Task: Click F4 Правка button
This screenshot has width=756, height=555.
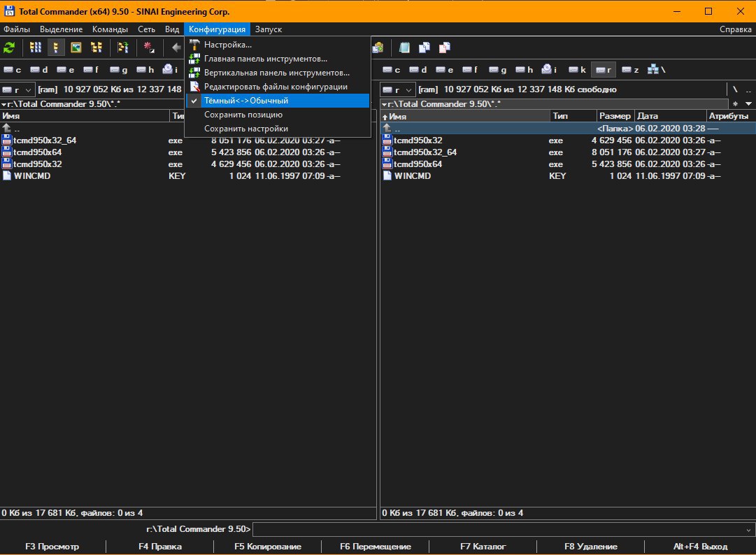Action: (160, 547)
